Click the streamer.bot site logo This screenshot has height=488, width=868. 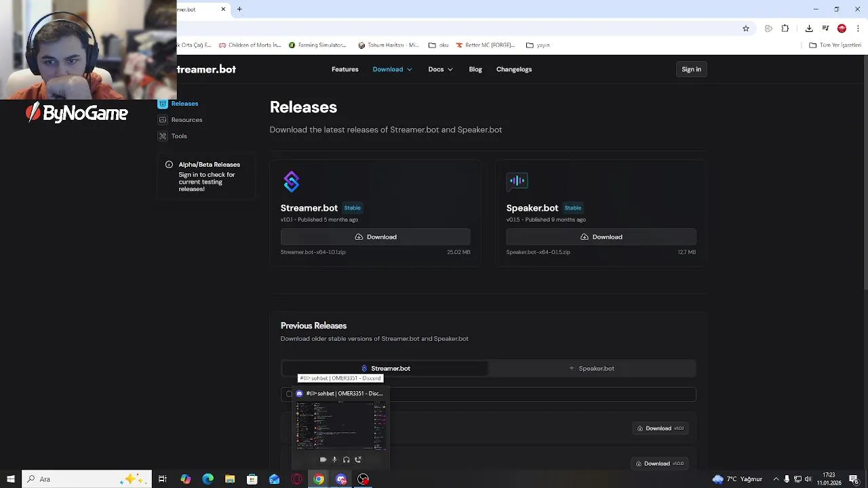(x=206, y=69)
